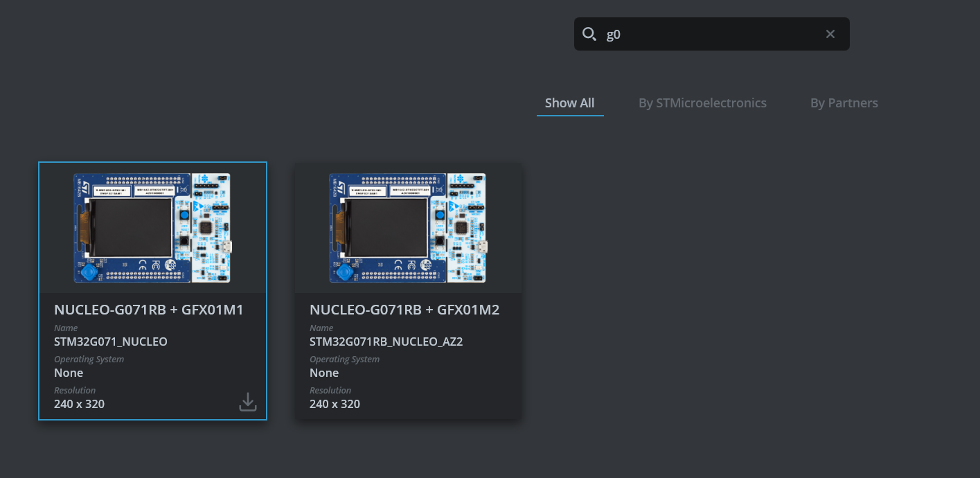This screenshot has width=980, height=478.
Task: Click the STM32G071RB_NUCLEO_AZ2 name text
Action: tap(386, 341)
